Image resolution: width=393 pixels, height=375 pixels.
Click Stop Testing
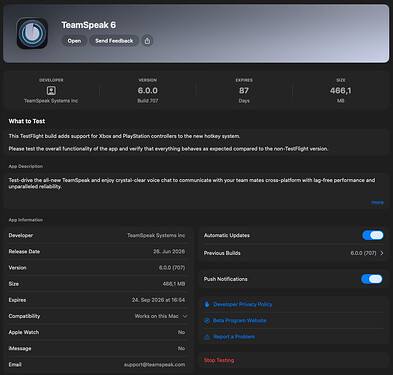[219, 360]
